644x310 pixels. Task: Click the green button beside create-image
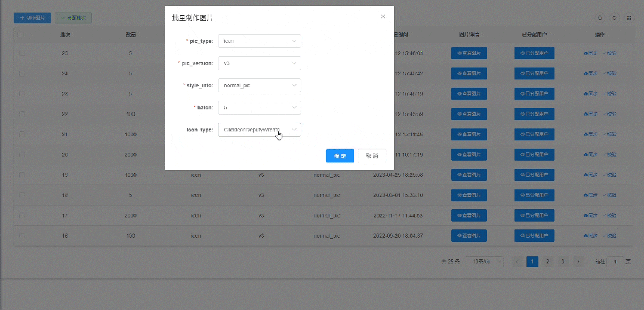tap(73, 18)
